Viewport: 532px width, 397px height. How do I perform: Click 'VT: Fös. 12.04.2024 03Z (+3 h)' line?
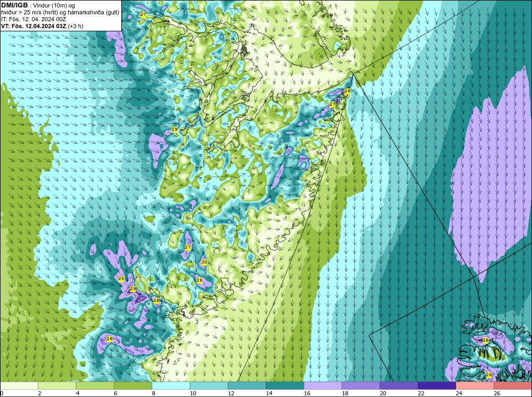pos(42,26)
